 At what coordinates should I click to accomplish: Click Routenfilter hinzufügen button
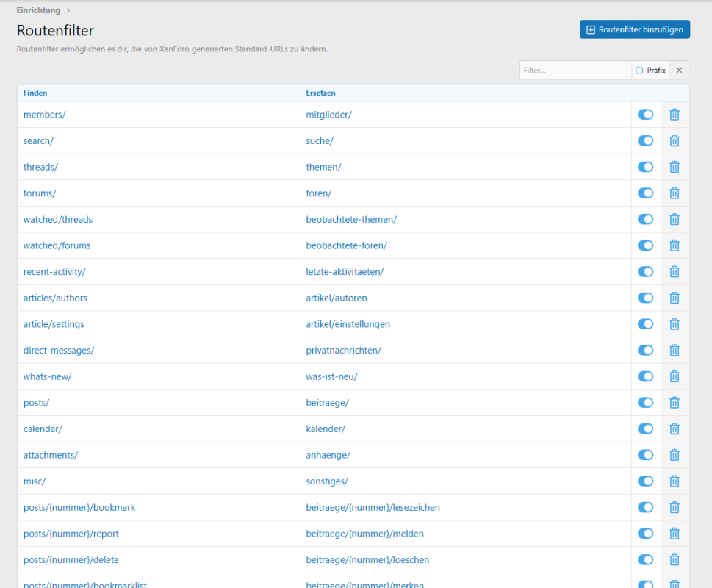634,29
